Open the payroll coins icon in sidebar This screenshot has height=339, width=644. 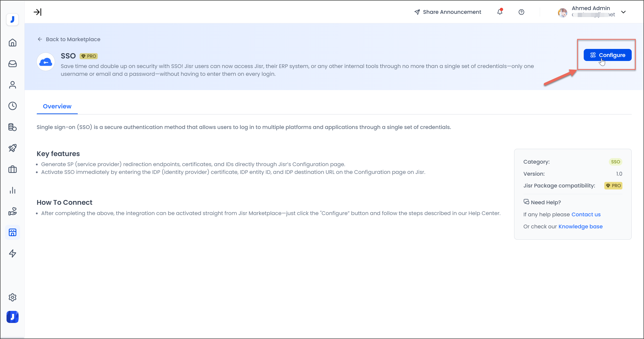click(x=12, y=127)
